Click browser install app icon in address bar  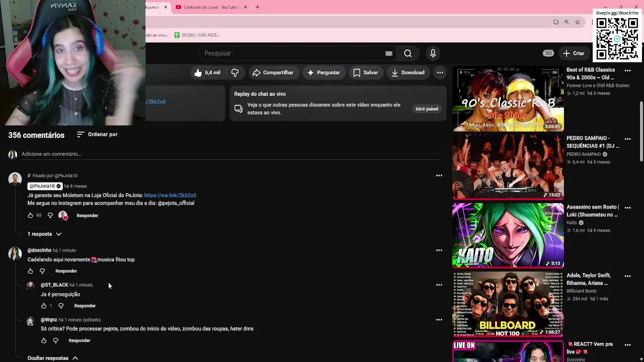(x=555, y=22)
